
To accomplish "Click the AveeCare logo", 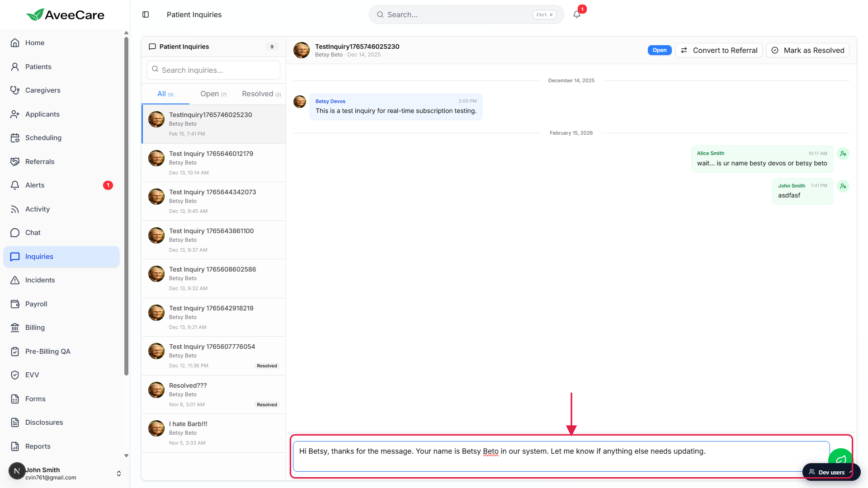I will [x=65, y=15].
